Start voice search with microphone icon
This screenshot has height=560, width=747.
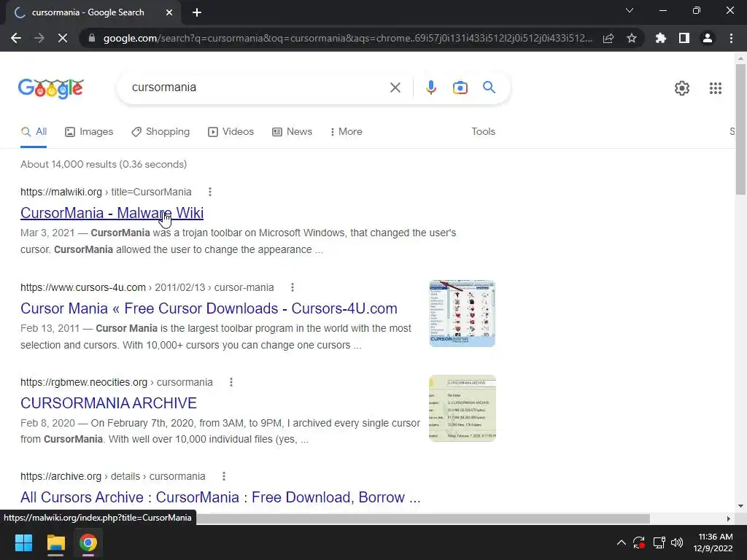(431, 87)
